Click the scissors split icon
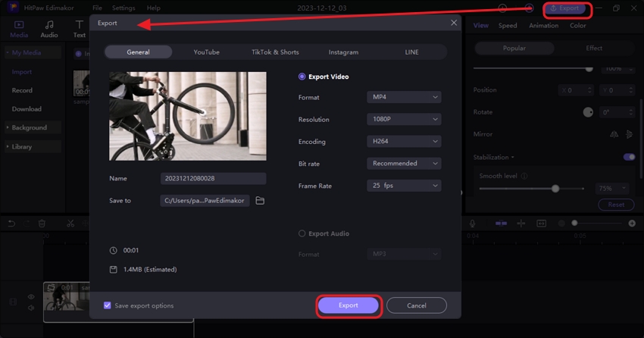This screenshot has height=338, width=644. (x=70, y=224)
